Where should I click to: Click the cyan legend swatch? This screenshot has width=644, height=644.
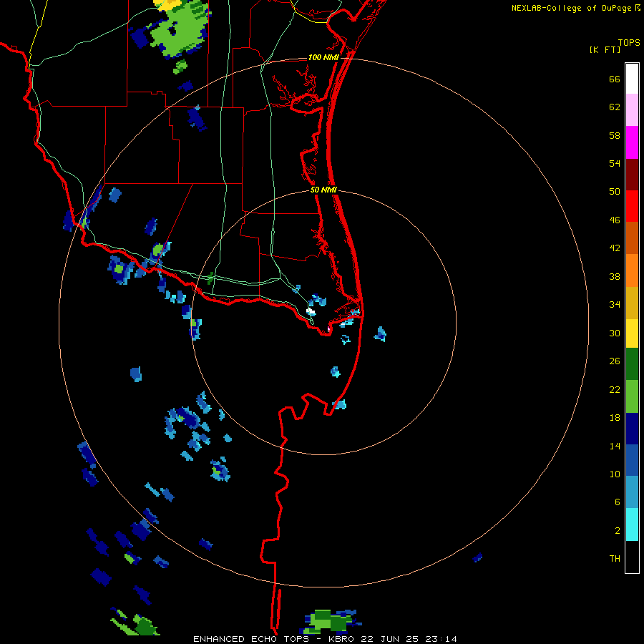pos(632,525)
